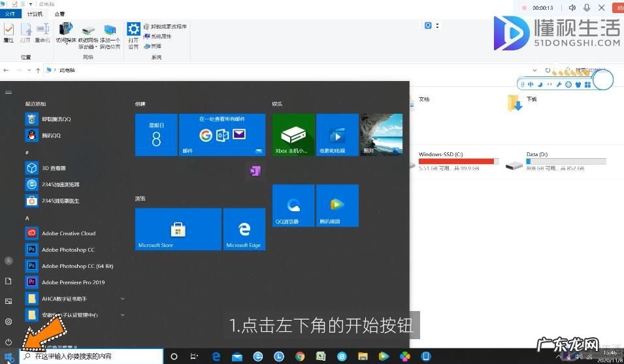
Task: Open the user account icon in Start sidebar
Action: [8, 261]
